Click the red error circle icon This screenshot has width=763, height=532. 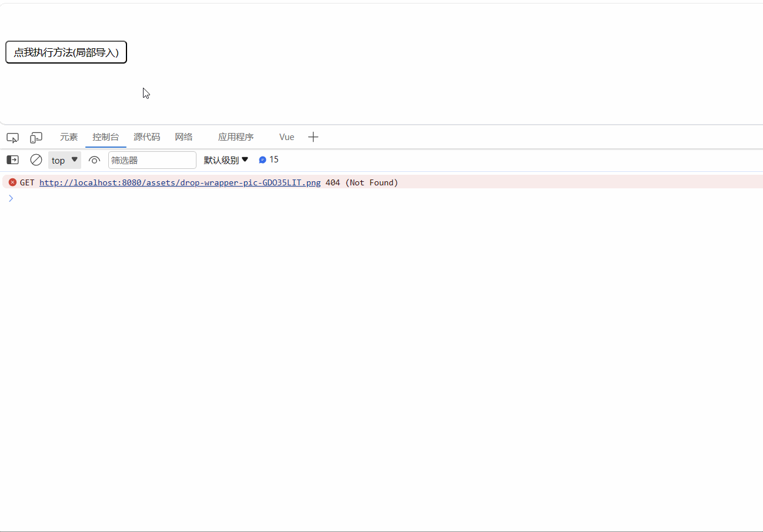pyautogui.click(x=12, y=182)
